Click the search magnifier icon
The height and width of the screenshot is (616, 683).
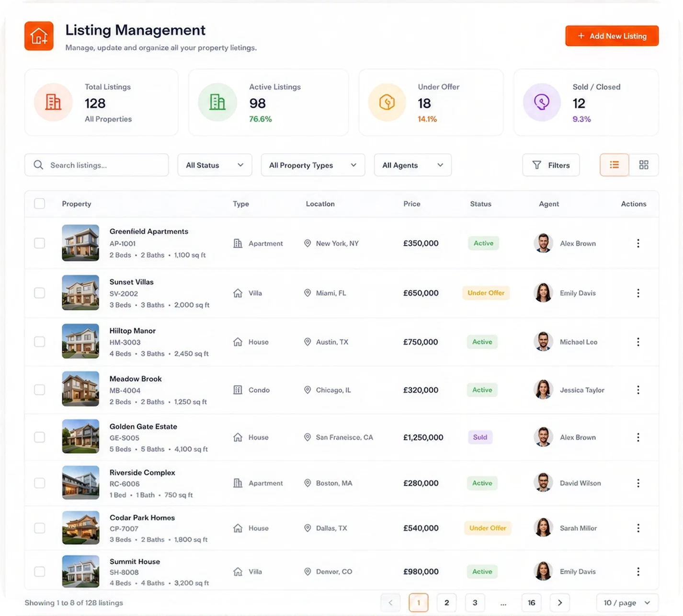tap(38, 165)
